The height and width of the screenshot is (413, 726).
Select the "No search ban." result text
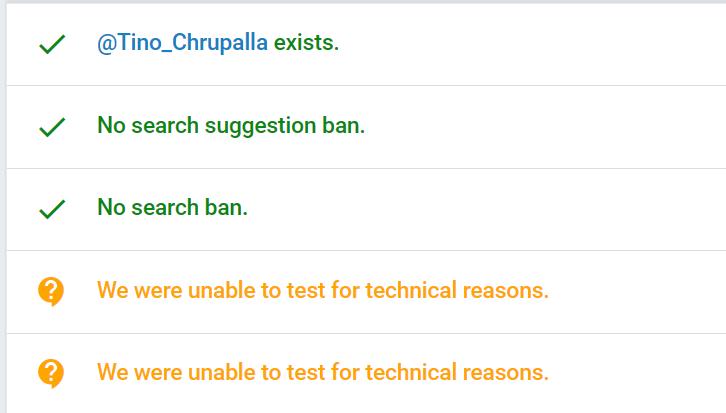tap(172, 208)
